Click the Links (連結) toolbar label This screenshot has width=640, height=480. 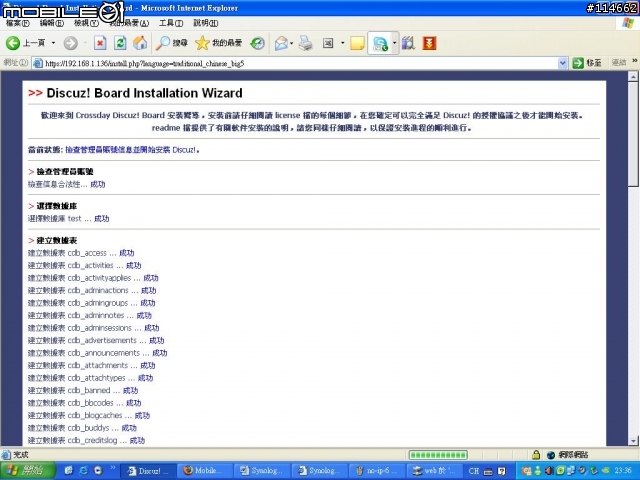click(x=618, y=63)
